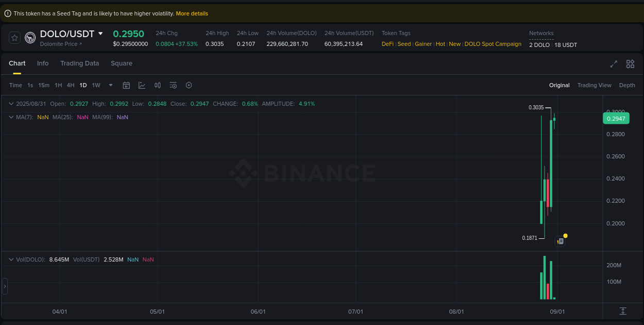The image size is (644, 325).
Task: Open the candlestick display settings icon
Action: 158,85
